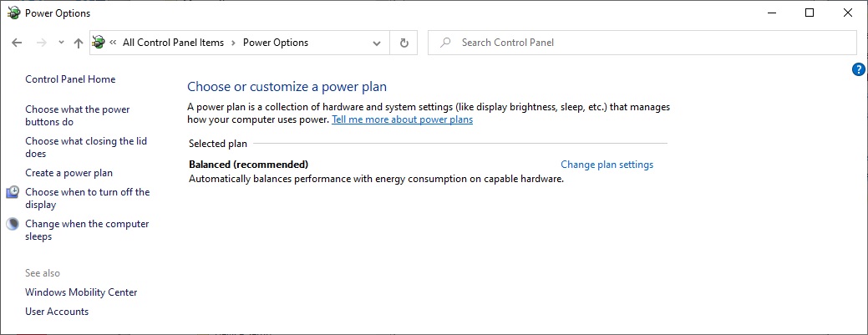This screenshot has width=868, height=335.
Task: Minimize the Power Options window
Action: (771, 13)
